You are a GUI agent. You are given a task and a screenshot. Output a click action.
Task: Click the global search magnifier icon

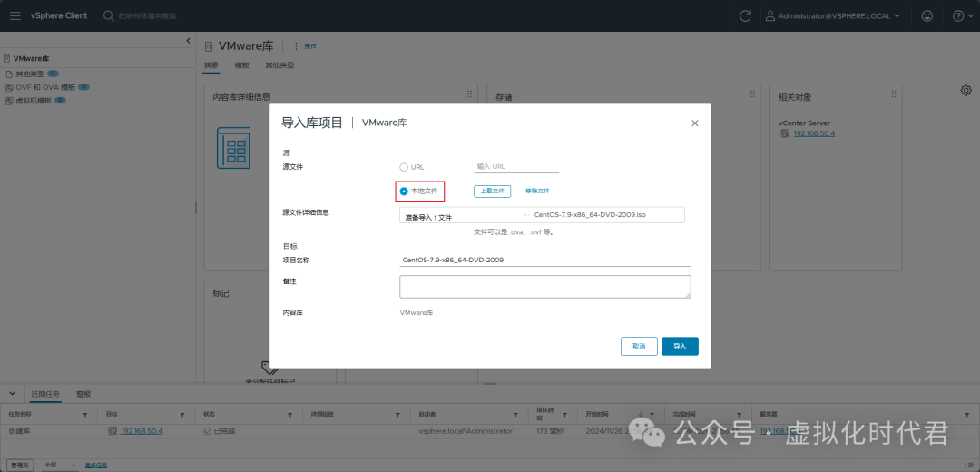tap(108, 15)
